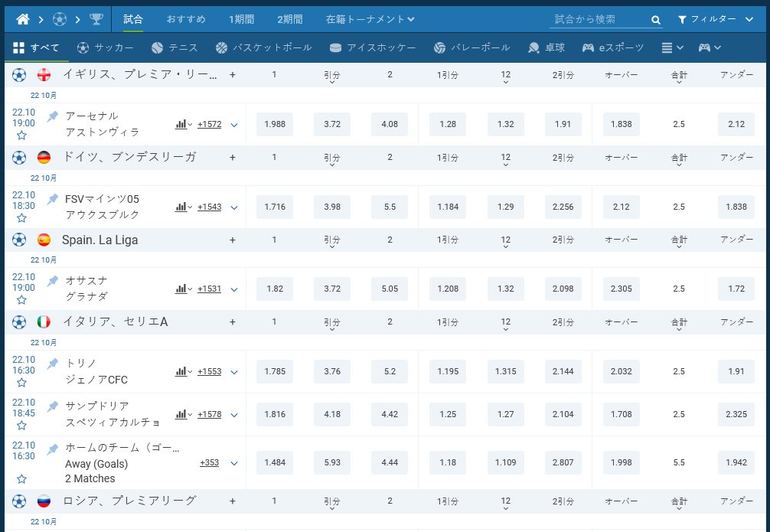
Task: Open the filter funnel menu
Action: 715,19
